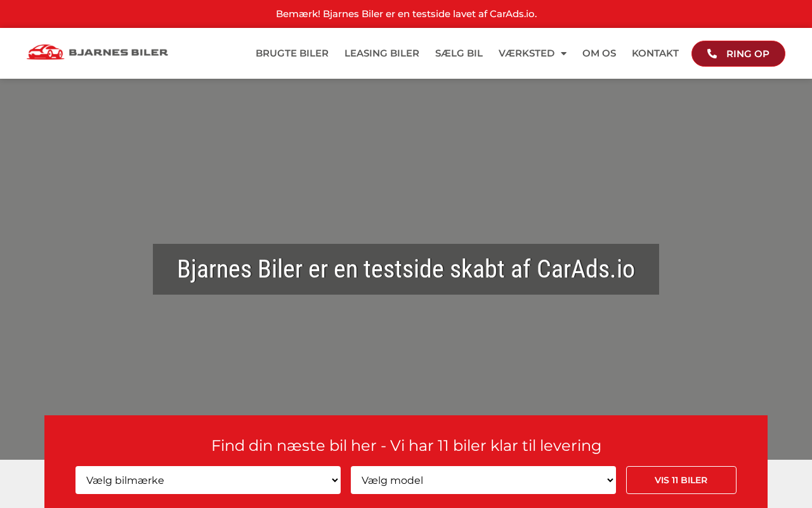Go to Leasing Biler page
The width and height of the screenshot is (812, 508).
[x=382, y=53]
